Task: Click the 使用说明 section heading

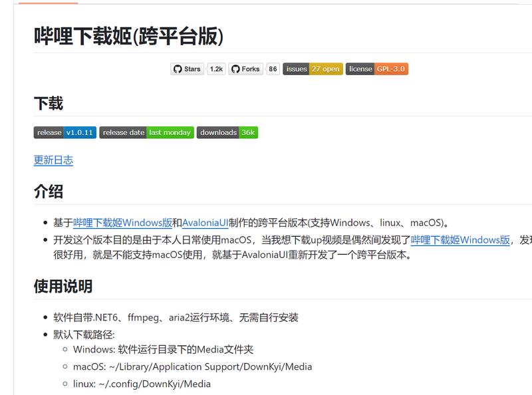Action: tap(63, 286)
